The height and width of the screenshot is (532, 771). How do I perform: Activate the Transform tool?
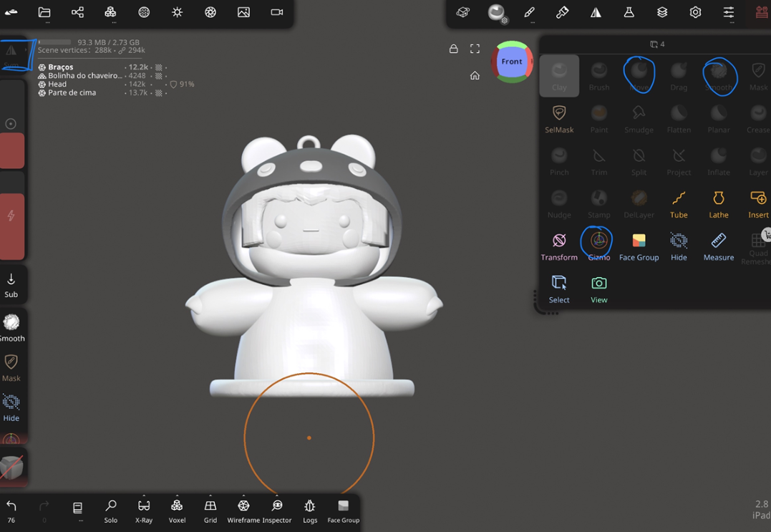559,247
